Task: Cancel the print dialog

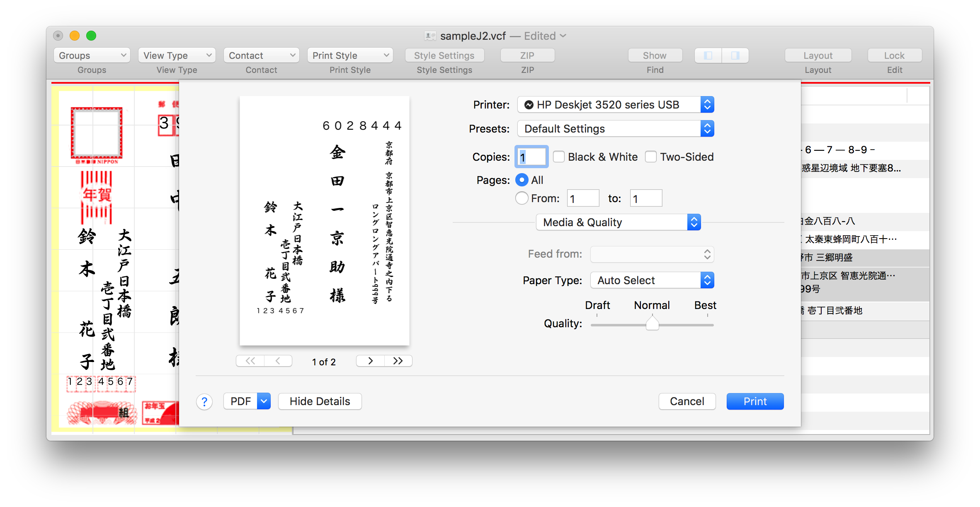Action: 687,401
